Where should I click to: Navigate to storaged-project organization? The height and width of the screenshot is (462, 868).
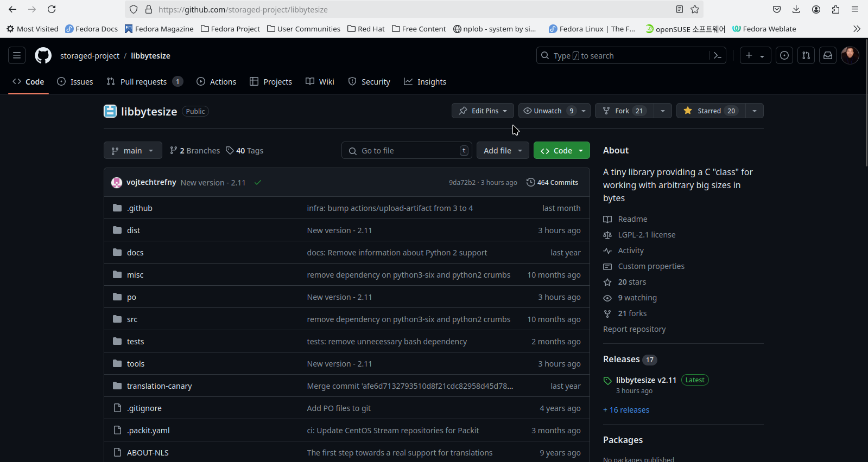90,56
